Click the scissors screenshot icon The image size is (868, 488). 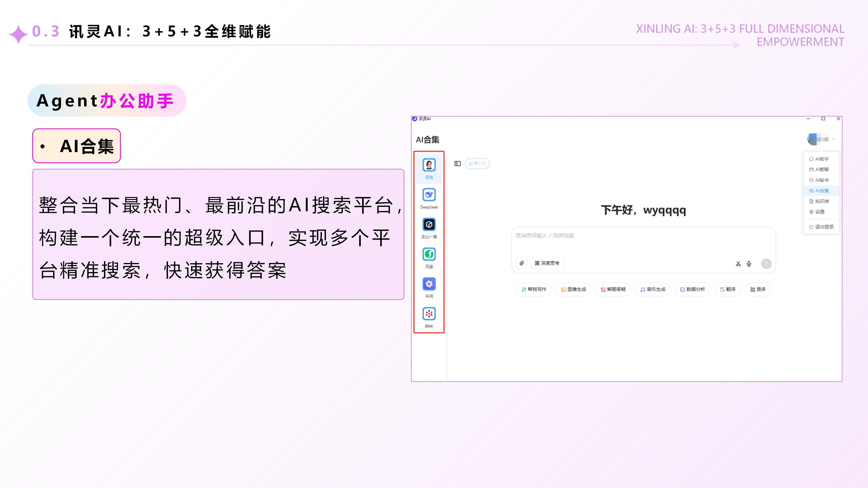738,264
